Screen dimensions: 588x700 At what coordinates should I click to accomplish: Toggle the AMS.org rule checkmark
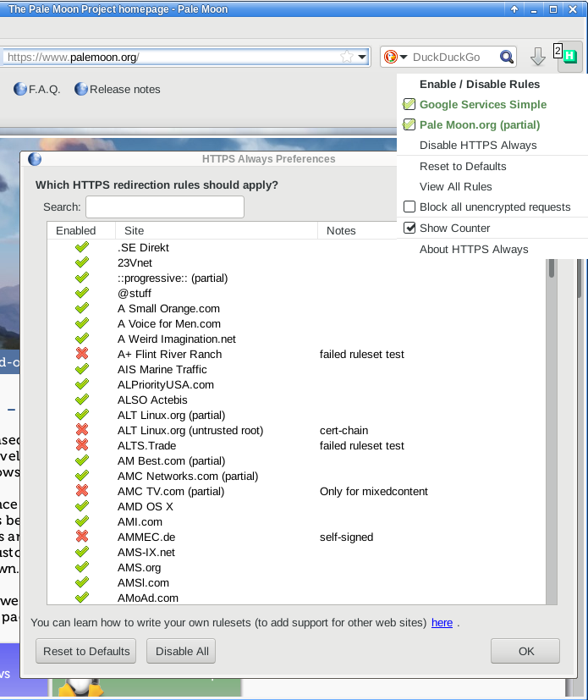pyautogui.click(x=81, y=567)
